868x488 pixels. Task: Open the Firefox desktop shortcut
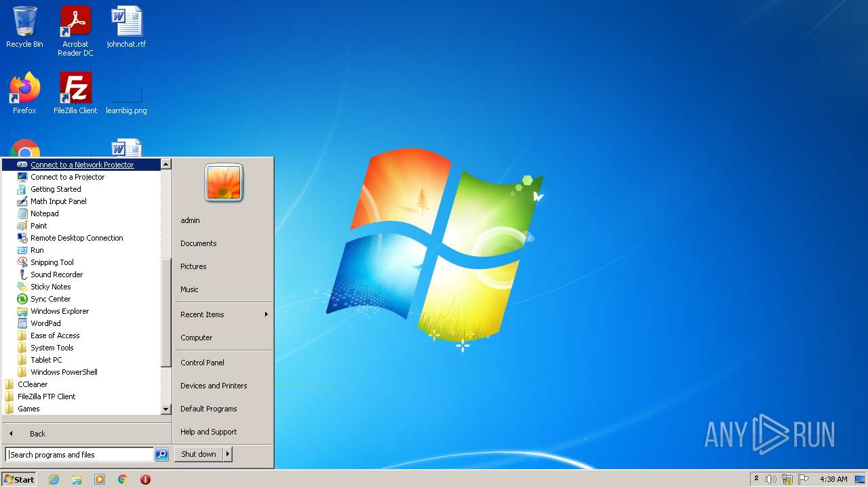tap(24, 93)
